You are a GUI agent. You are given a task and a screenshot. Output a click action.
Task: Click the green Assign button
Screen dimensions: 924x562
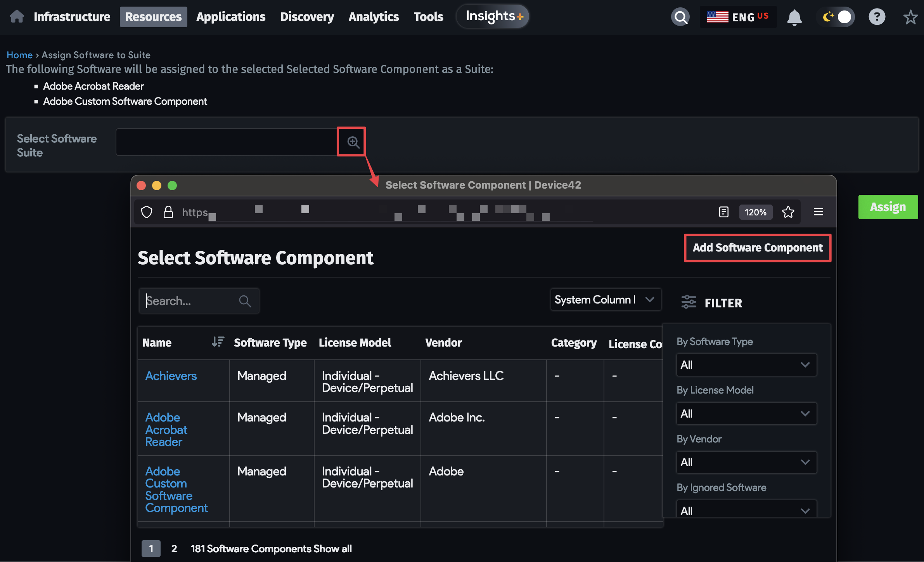(x=888, y=207)
